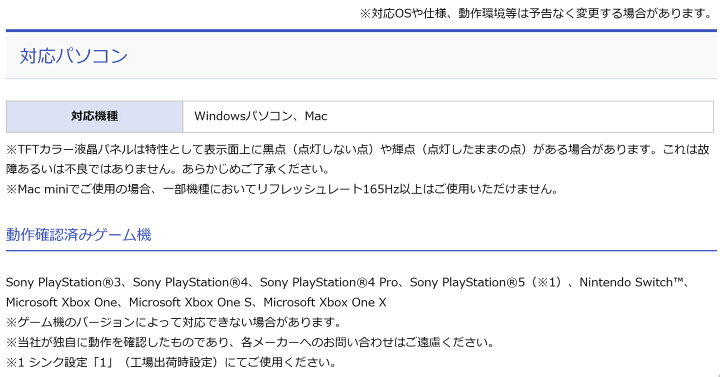720x377 pixels.
Task: Click the Windowsパソコン、Mac table cell
Action: pos(448,117)
